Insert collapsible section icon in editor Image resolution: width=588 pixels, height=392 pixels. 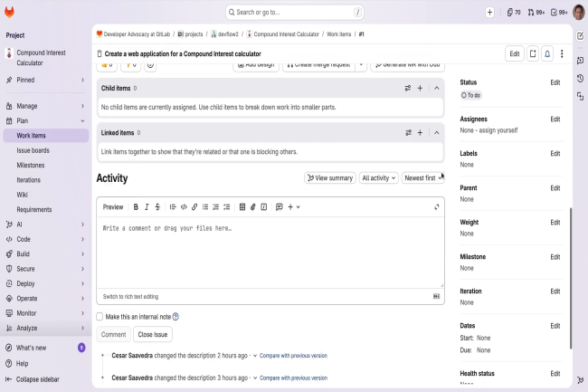click(x=264, y=207)
